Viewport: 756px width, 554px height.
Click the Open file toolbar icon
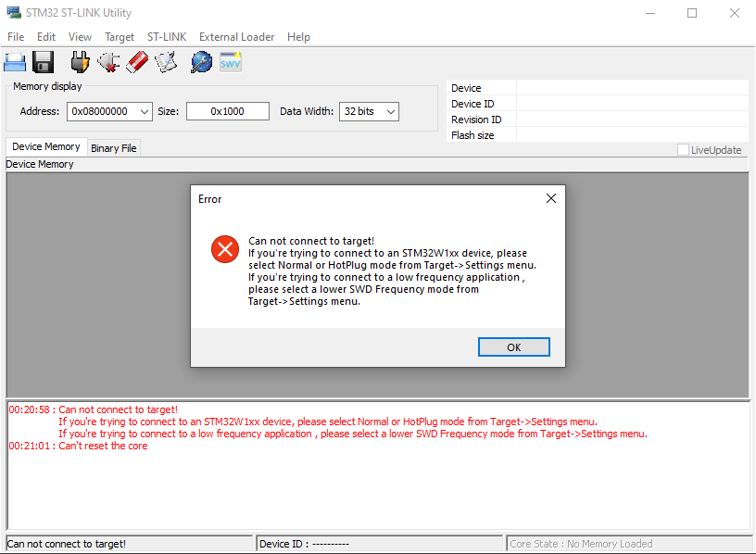pyautogui.click(x=15, y=62)
